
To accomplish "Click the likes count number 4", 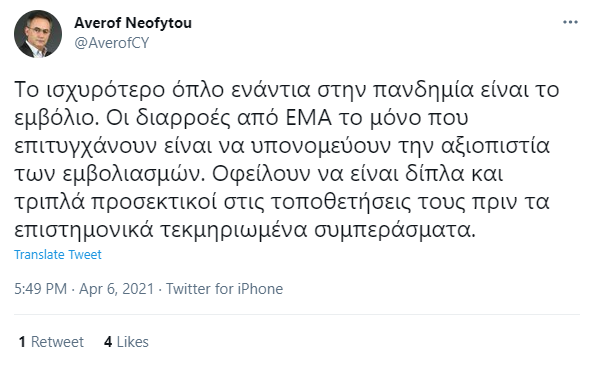I will [108, 342].
